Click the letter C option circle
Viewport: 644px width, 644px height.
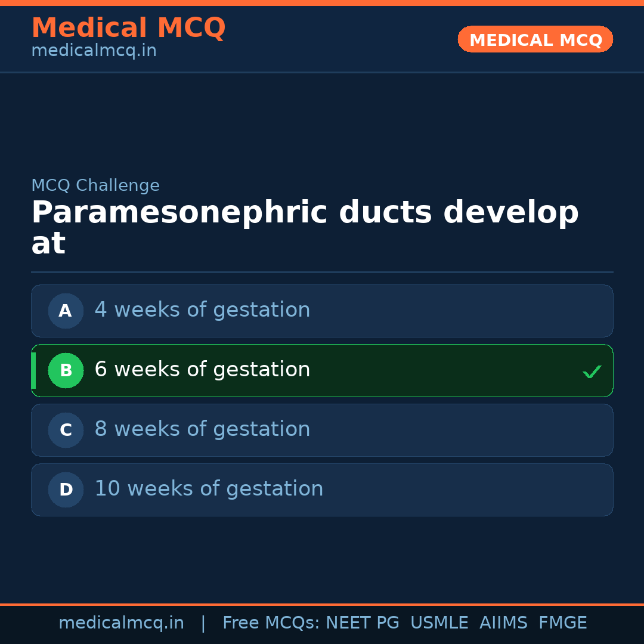pos(66,430)
